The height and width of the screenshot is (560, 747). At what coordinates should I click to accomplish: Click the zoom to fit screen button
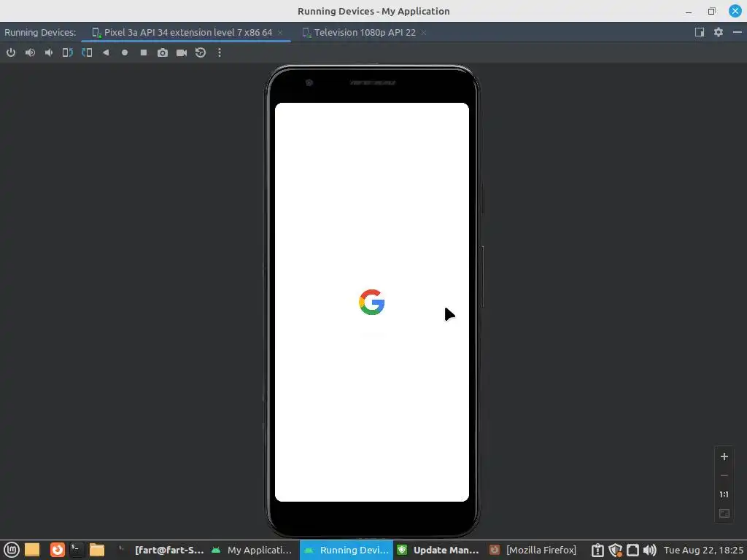724,513
